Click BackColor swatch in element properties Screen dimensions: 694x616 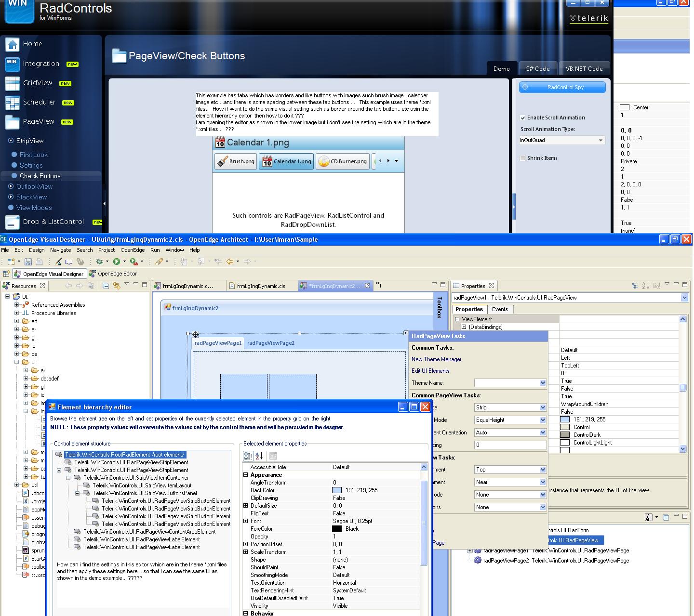click(337, 490)
